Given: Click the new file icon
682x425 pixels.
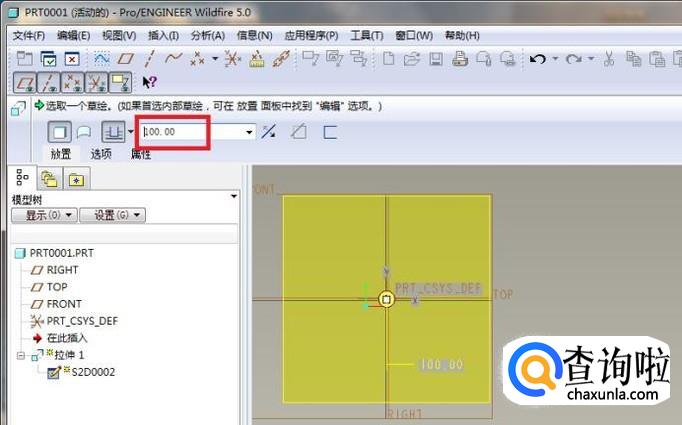Looking at the screenshot, I should [x=388, y=59].
